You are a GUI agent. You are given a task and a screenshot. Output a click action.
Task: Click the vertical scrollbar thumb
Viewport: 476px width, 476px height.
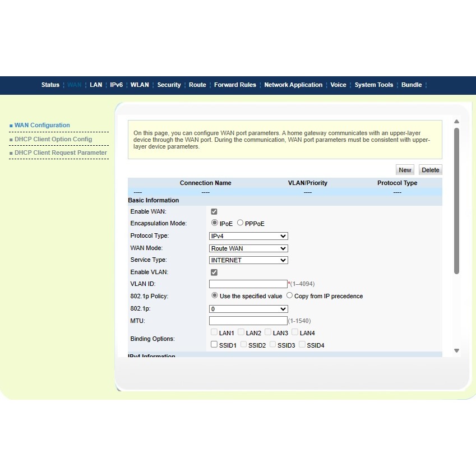(456, 200)
